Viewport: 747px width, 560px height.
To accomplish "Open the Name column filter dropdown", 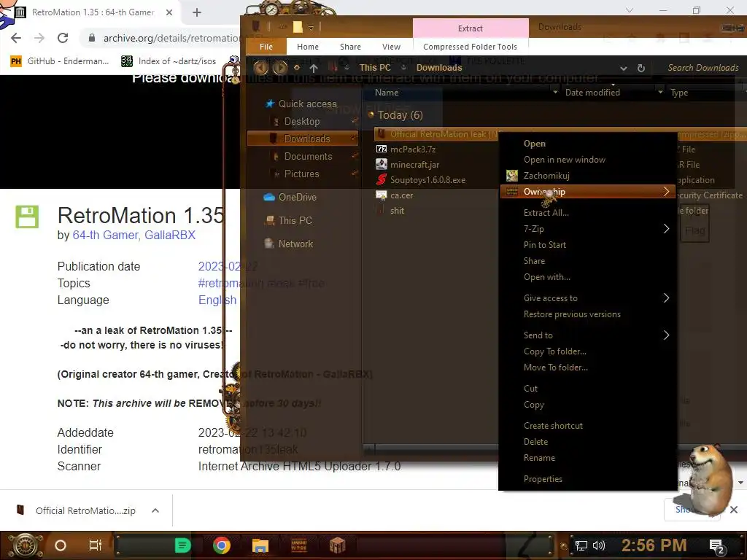I will coord(555,92).
